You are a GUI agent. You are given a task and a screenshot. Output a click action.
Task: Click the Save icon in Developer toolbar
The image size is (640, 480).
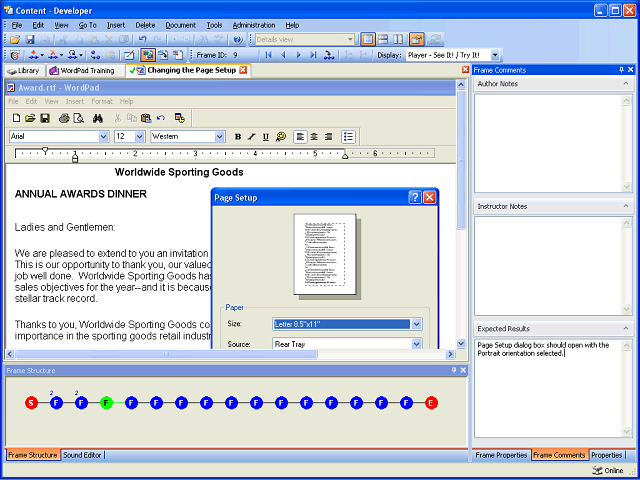coord(30,40)
